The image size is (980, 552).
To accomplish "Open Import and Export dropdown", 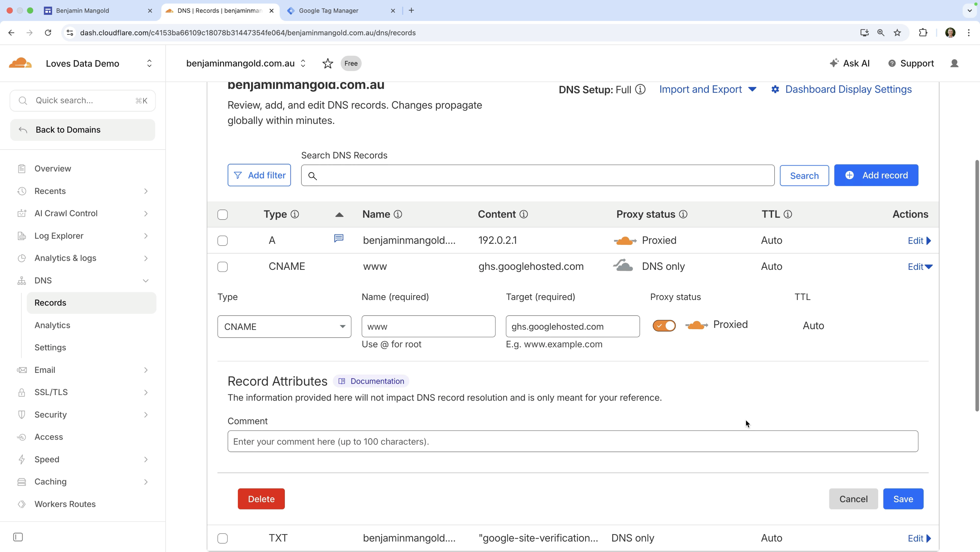I will (x=707, y=90).
